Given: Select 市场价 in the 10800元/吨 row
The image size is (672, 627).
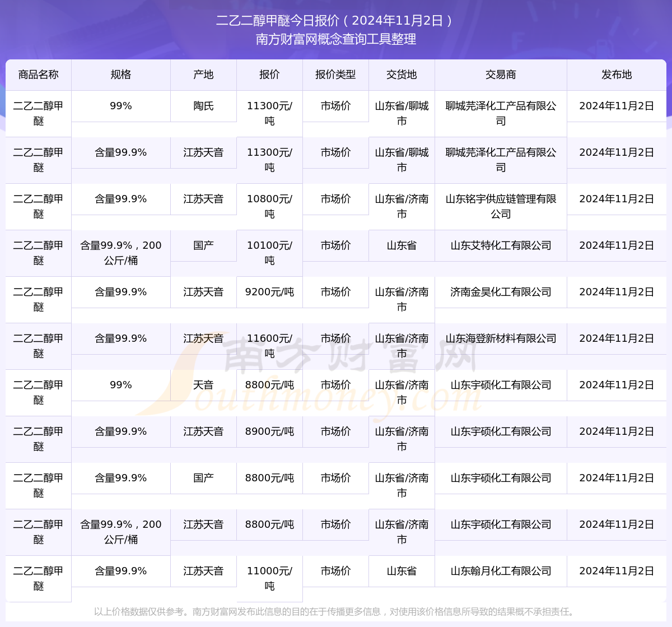Looking at the screenshot, I should (x=335, y=199).
